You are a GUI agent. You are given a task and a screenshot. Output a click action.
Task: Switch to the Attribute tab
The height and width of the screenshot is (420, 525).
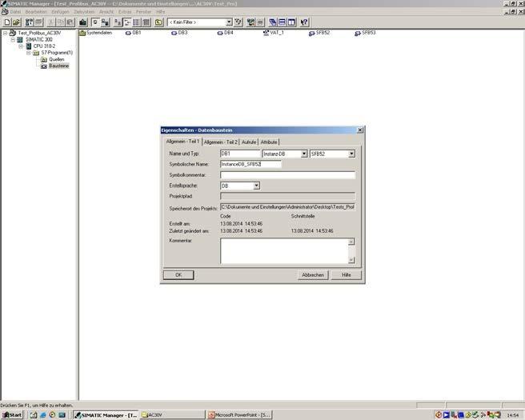click(269, 142)
